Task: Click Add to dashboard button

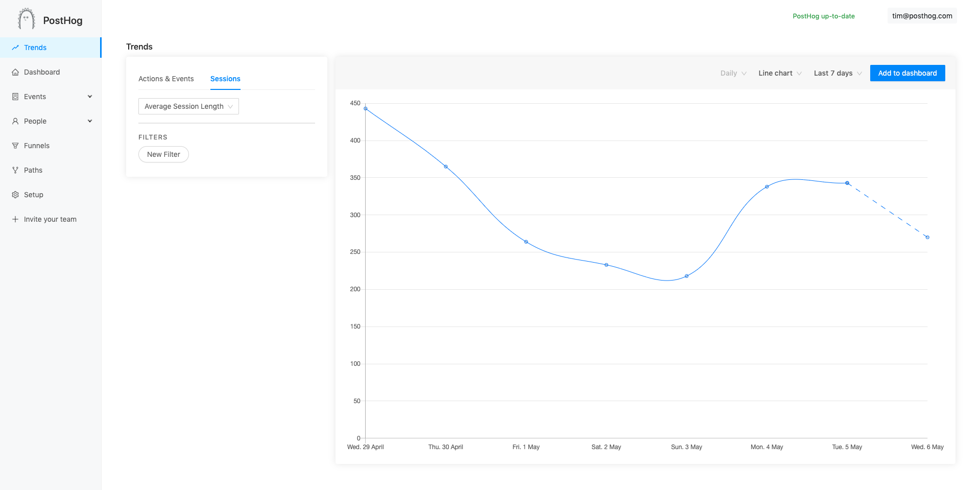Action: 907,73
